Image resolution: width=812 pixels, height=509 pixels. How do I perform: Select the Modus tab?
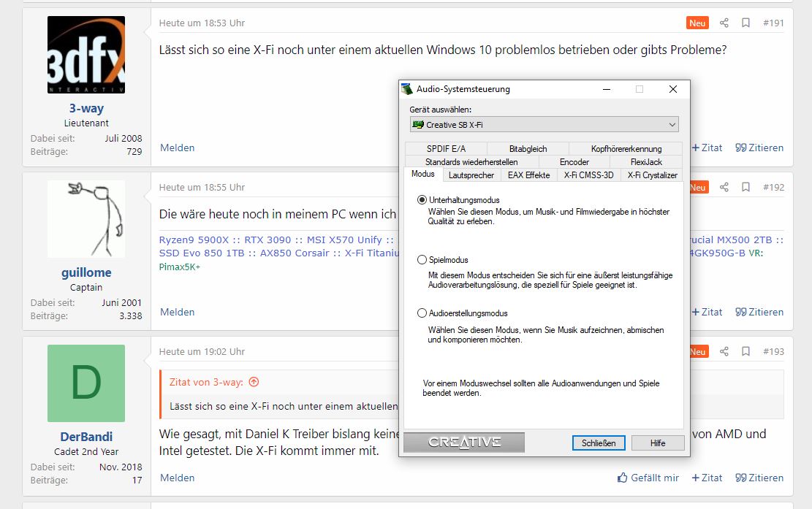pyautogui.click(x=422, y=175)
